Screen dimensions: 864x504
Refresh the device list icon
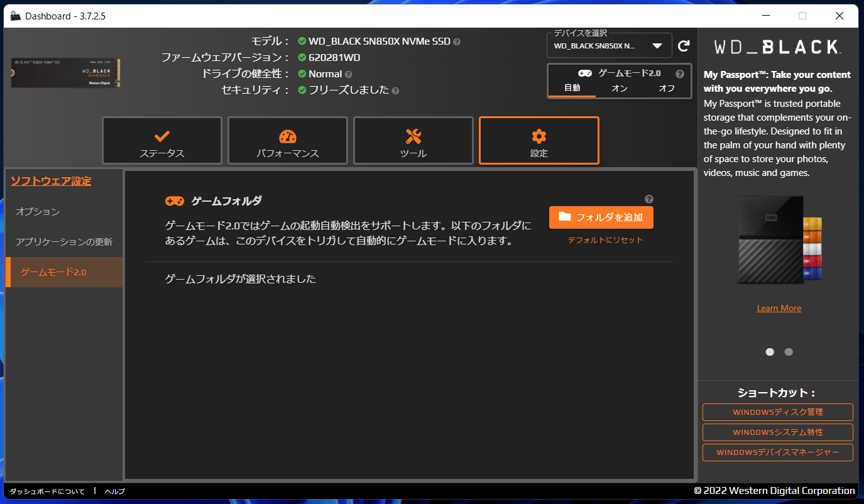(x=684, y=46)
